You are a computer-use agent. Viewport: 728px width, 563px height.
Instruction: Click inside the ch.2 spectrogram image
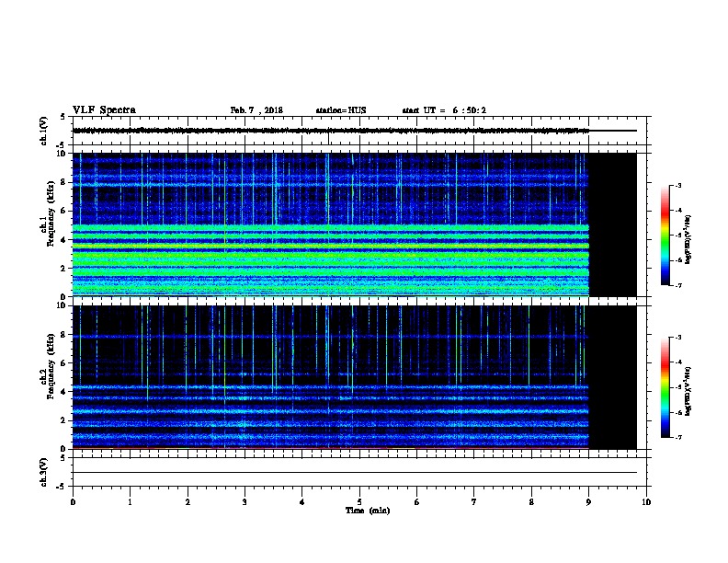coord(354,377)
